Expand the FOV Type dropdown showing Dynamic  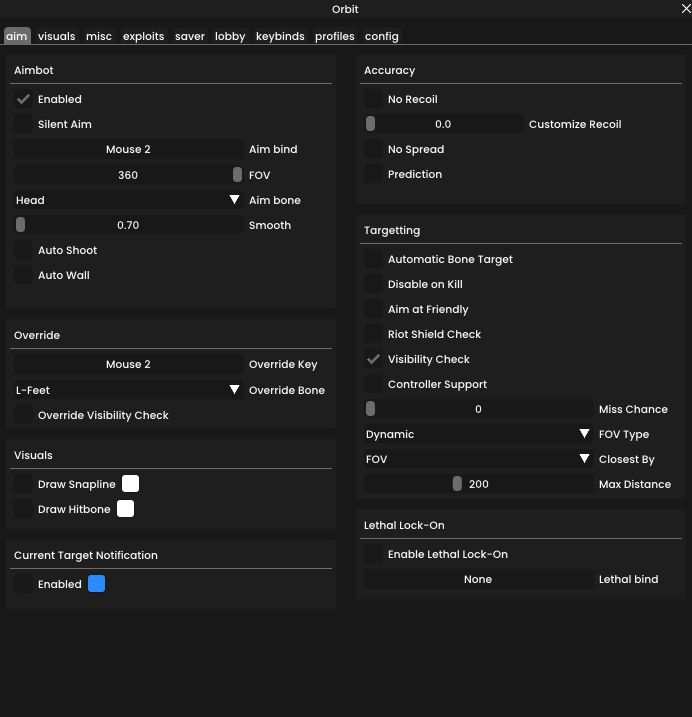(478, 434)
